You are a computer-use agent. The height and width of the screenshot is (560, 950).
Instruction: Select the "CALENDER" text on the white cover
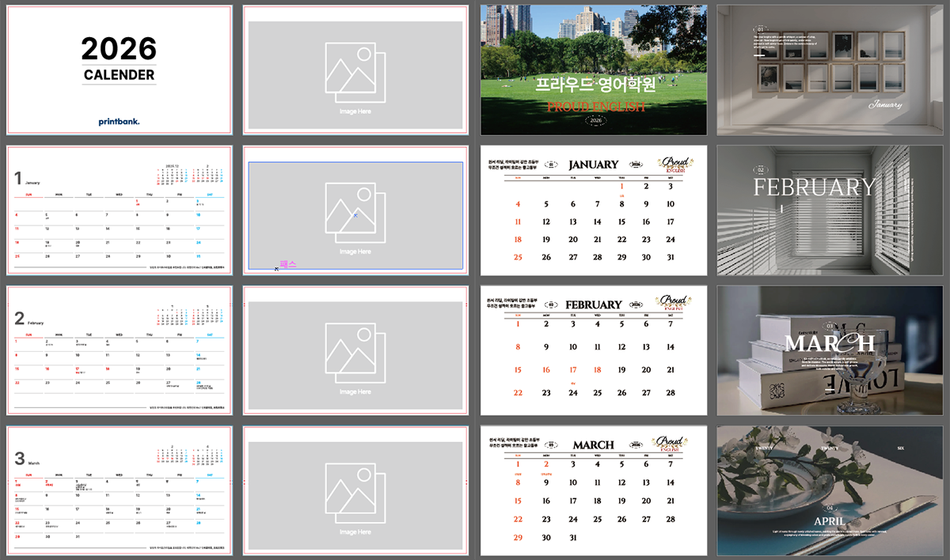(119, 75)
